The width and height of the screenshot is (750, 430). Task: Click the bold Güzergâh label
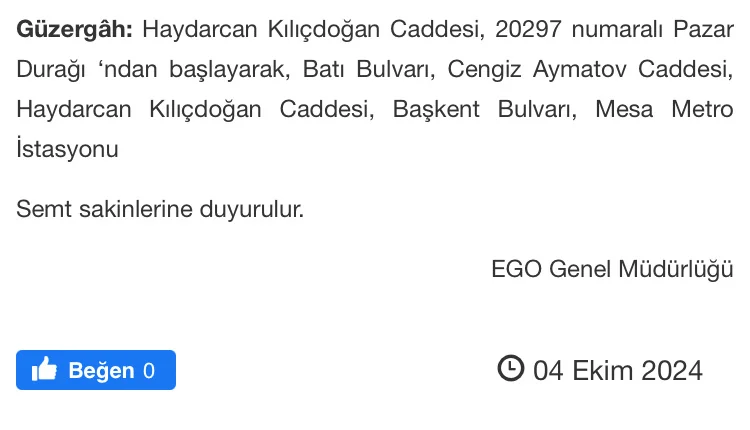(75, 29)
